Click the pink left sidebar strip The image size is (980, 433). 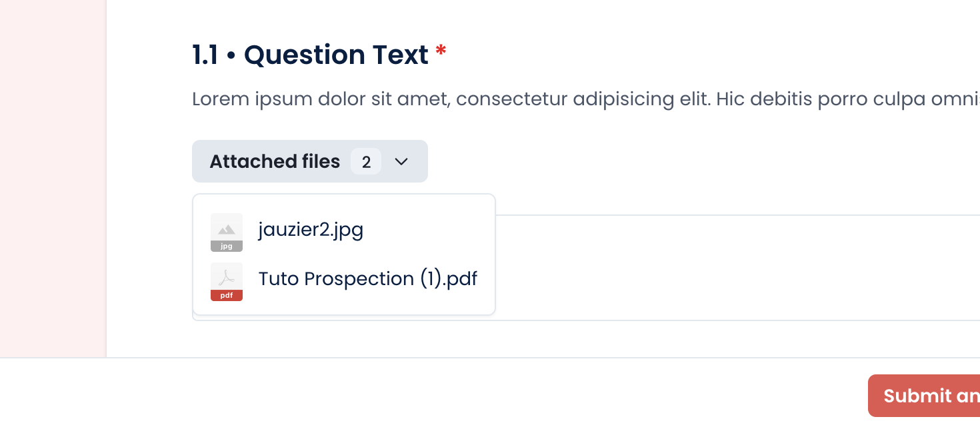click(x=53, y=179)
